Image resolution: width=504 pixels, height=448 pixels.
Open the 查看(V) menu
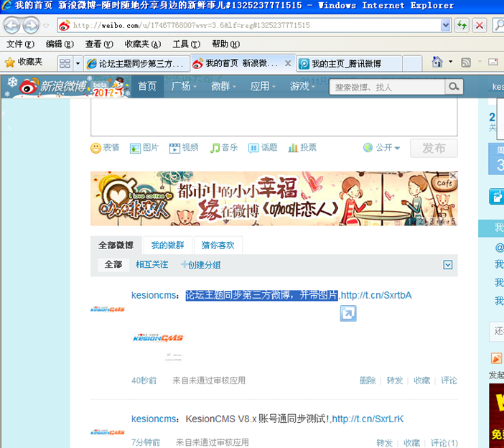(99, 44)
